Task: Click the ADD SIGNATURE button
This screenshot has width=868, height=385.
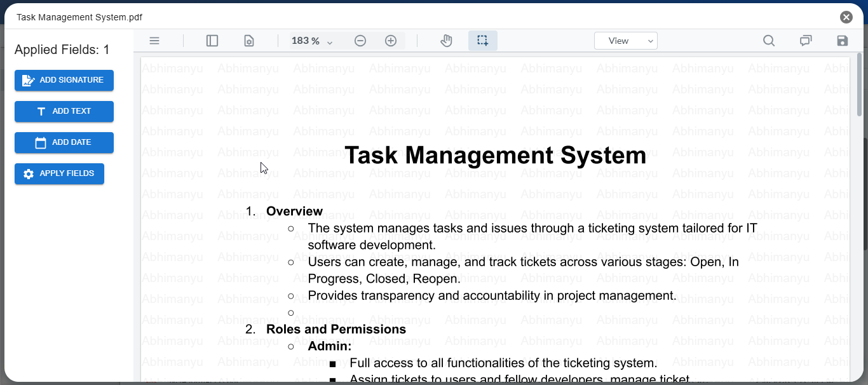Action: point(64,80)
